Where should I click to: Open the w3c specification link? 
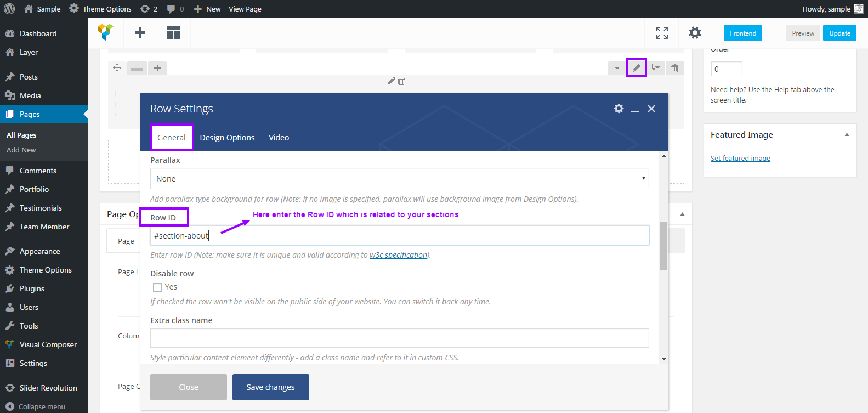398,255
